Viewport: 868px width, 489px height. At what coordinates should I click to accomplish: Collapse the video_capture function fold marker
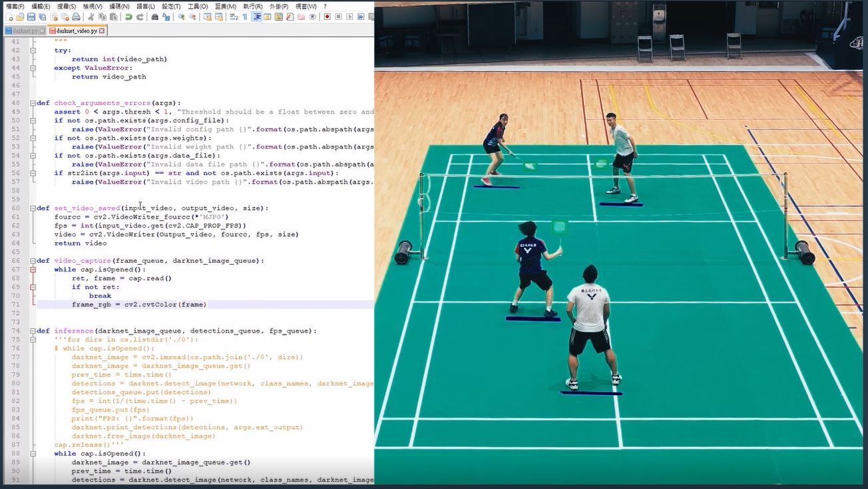tap(33, 261)
